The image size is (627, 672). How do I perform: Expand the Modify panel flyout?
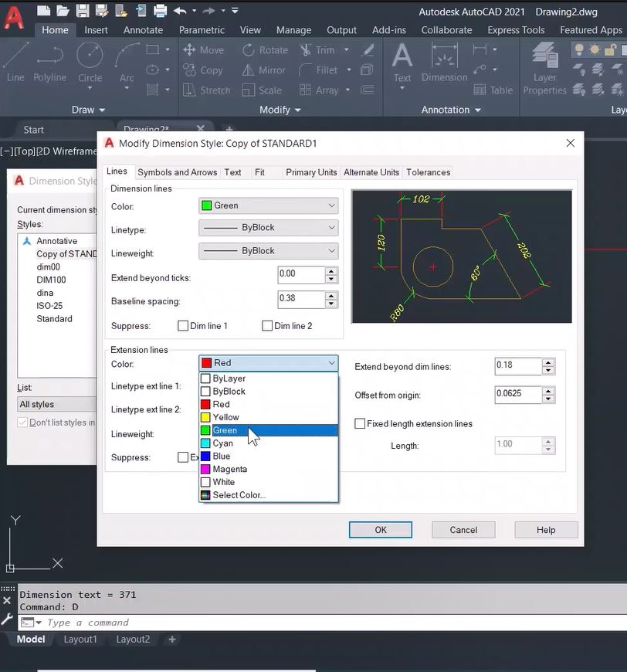[280, 110]
